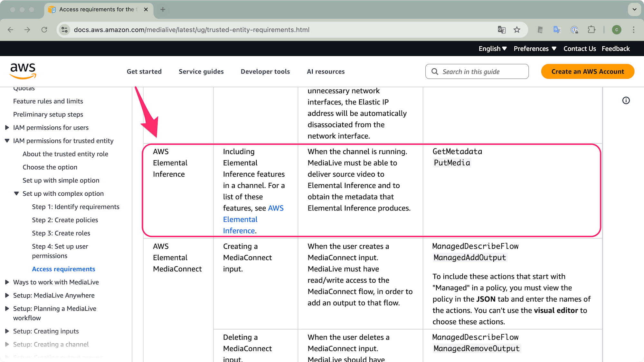Bookmark page with star icon
Screen dimensions: 644x362
517,30
